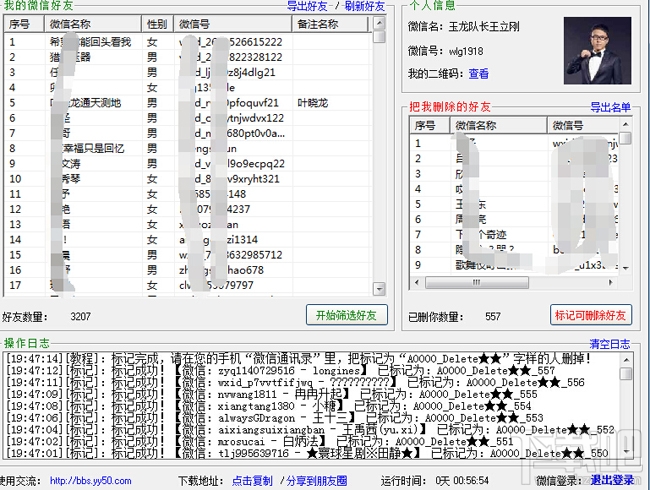Select friend row number 17
The height and width of the screenshot is (490, 650).
[x=188, y=285]
